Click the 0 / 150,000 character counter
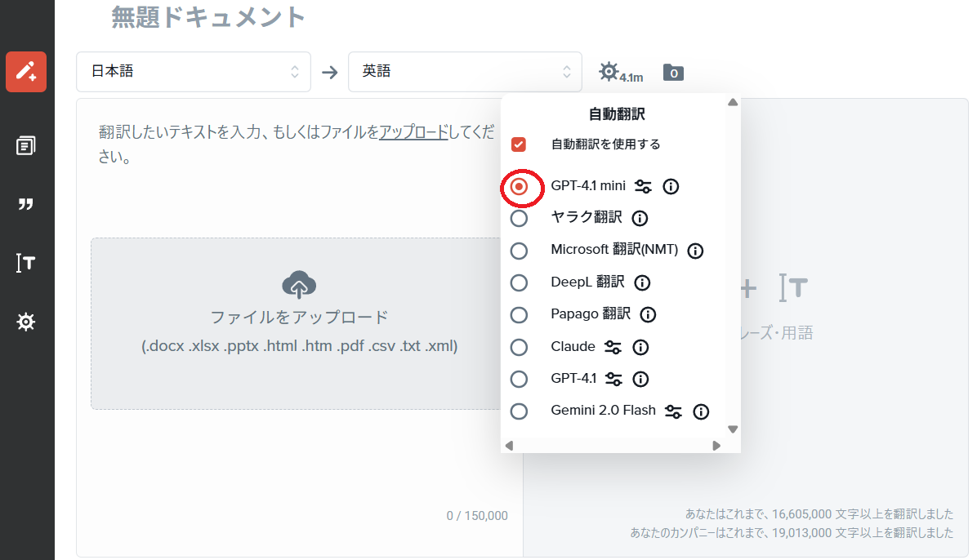Screen dimensions: 977x560 pos(477,516)
